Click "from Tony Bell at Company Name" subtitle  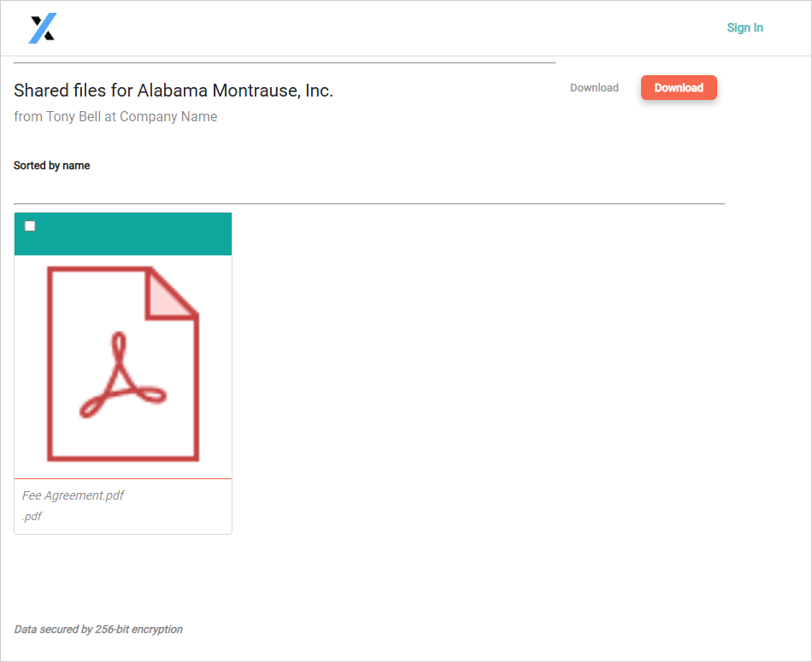click(x=115, y=117)
